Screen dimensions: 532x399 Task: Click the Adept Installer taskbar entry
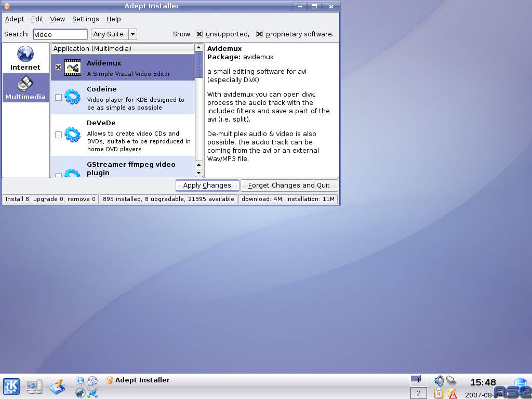point(138,380)
